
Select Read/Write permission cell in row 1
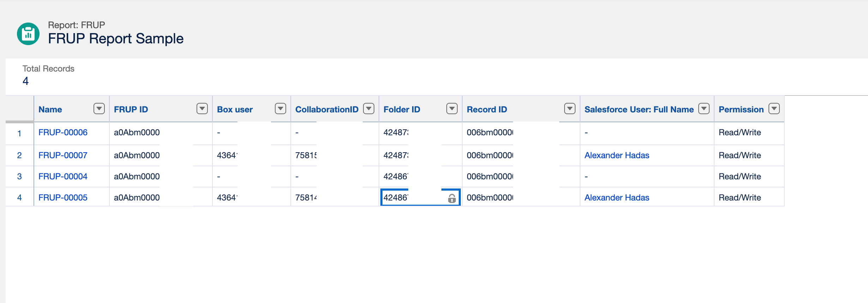(x=749, y=133)
